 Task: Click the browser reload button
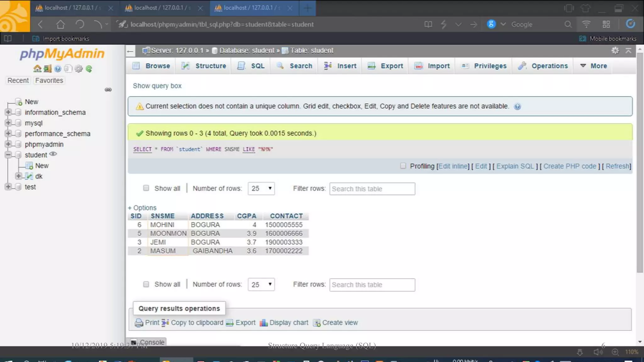(80, 24)
